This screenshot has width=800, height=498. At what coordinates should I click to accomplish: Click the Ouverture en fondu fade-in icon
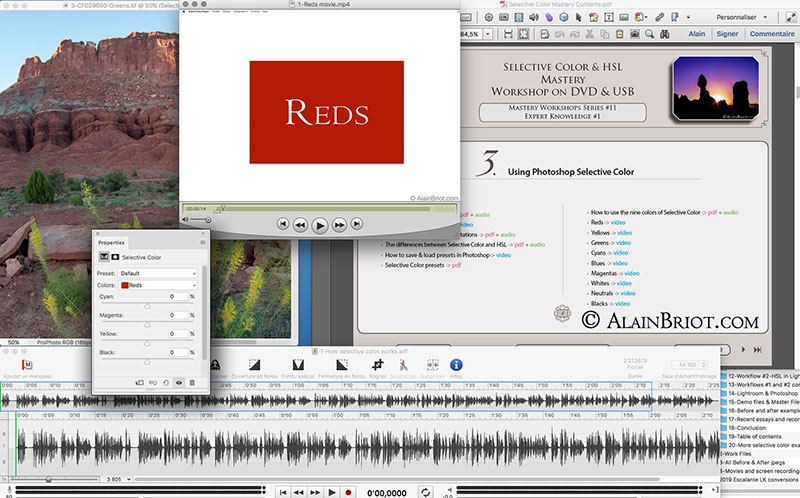tap(254, 366)
